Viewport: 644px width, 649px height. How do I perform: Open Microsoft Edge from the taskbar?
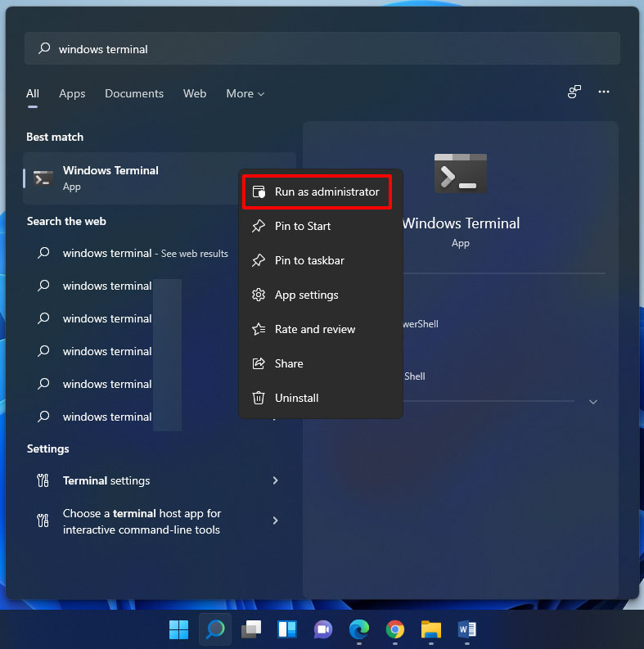[x=359, y=629]
